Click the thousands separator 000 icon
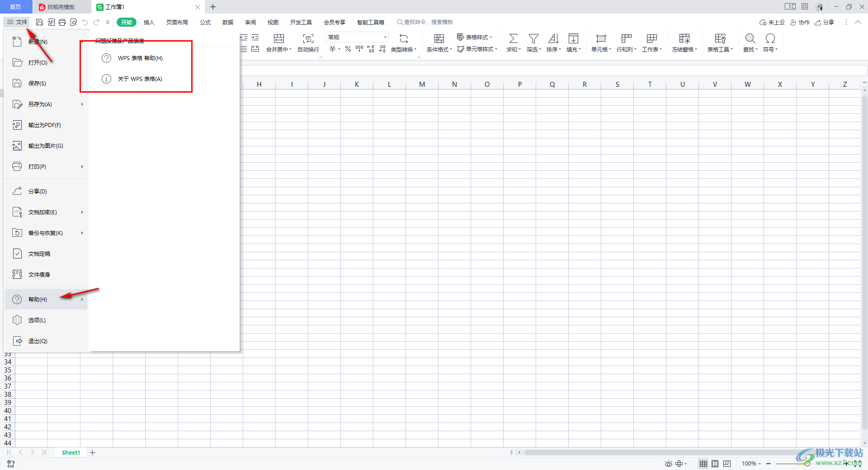 [x=359, y=49]
